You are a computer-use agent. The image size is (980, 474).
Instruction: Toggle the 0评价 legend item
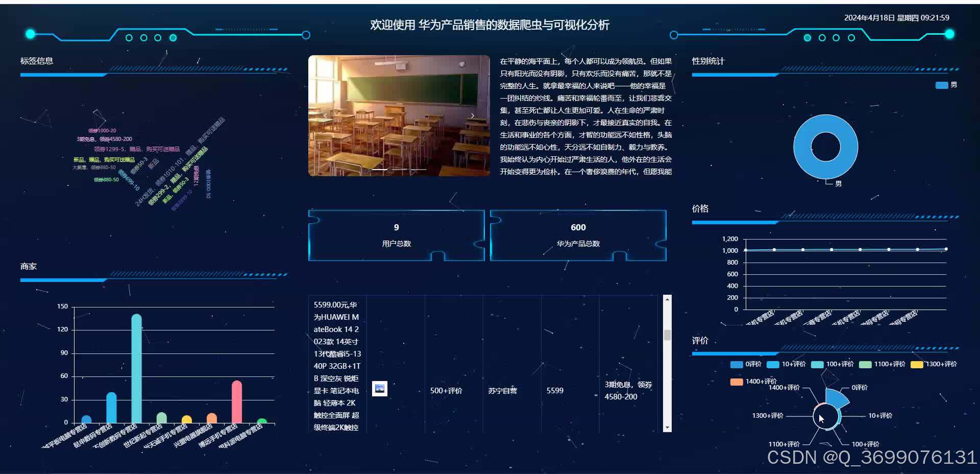pyautogui.click(x=746, y=364)
